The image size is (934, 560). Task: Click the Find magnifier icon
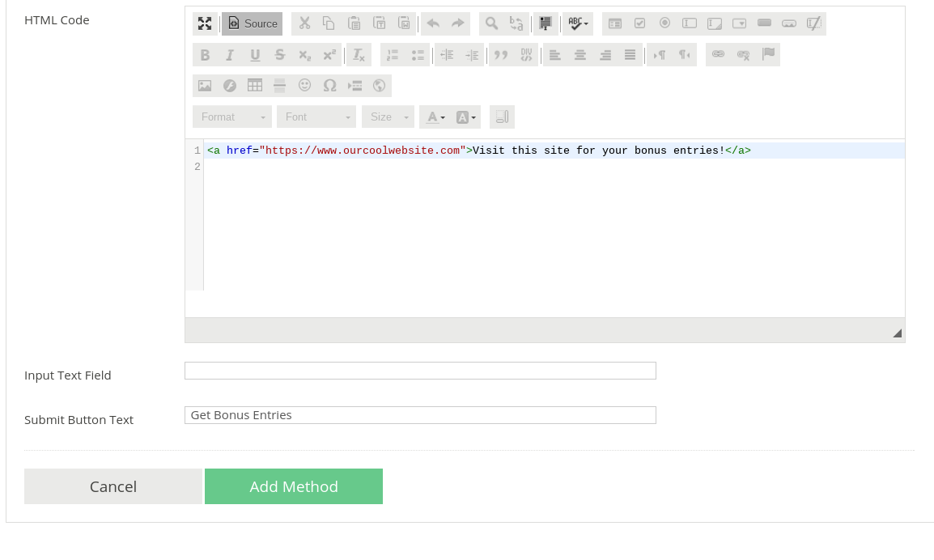[x=491, y=23]
